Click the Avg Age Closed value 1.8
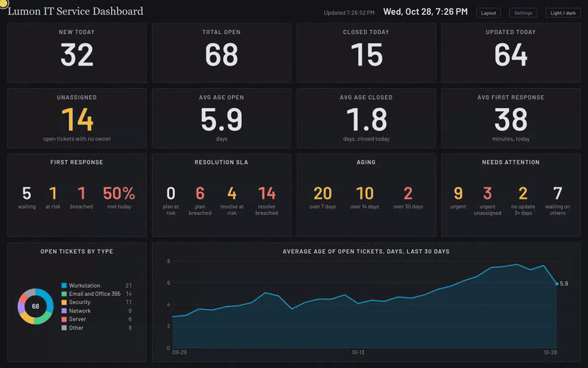The width and height of the screenshot is (588, 368). pyautogui.click(x=366, y=120)
